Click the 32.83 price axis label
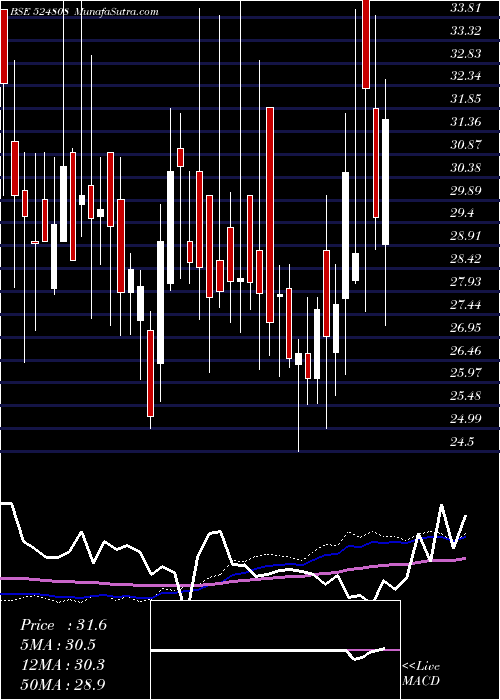Image resolution: width=500 pixels, height=700 pixels. [466, 54]
